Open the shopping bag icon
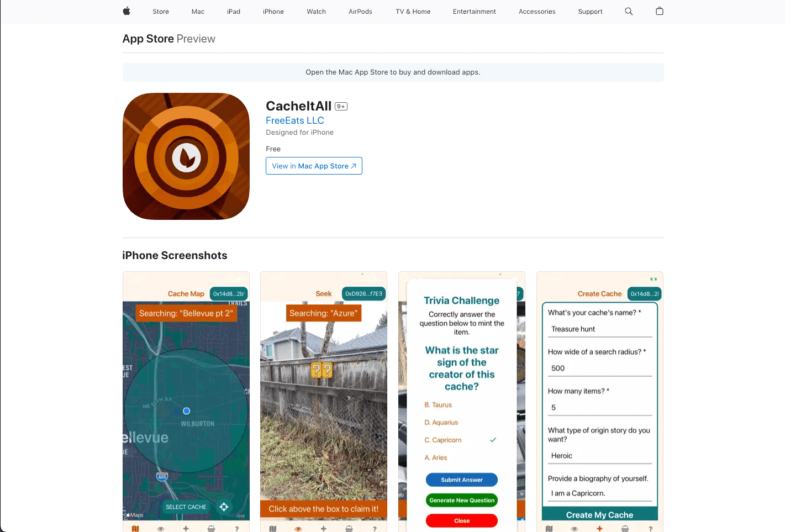Screen dimensions: 785x532 click(x=659, y=11)
